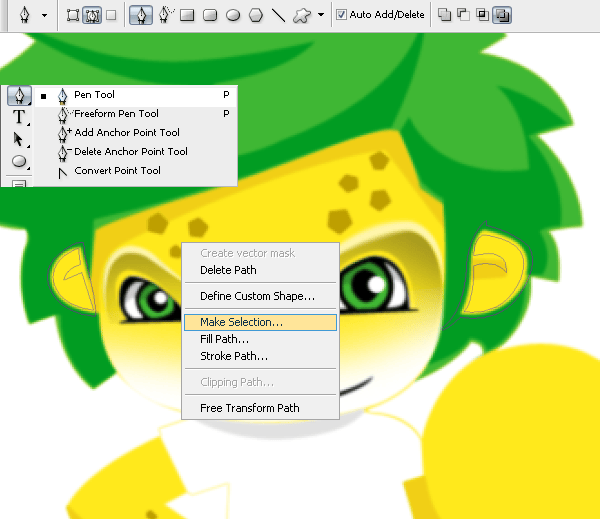Click Exclude overlapping path areas icon

point(502,15)
